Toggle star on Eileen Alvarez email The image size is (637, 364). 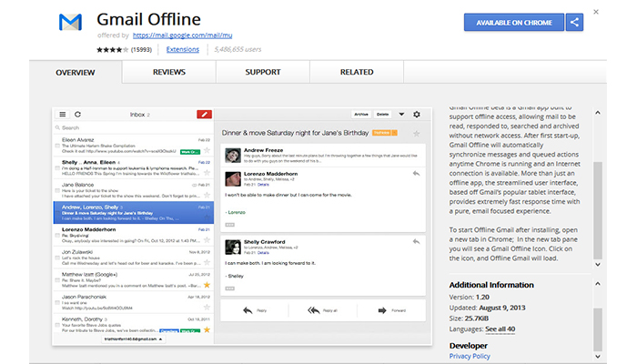pos(207,151)
